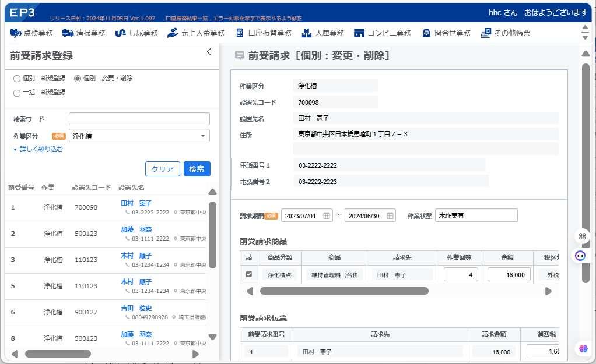This screenshot has height=364, width=596.
Task: Open the コンビニ業務 menu
Action: coord(382,33)
